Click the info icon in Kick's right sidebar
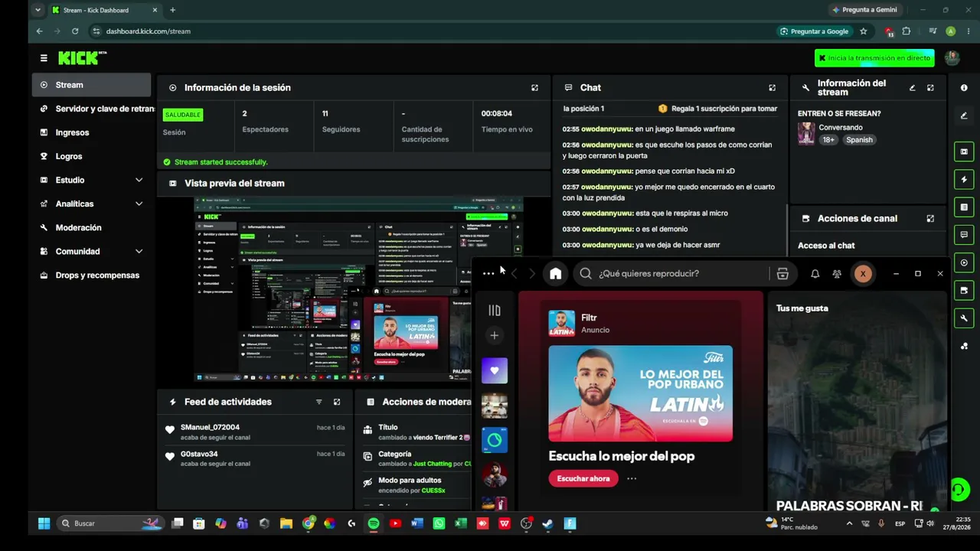The image size is (980, 551). click(x=964, y=88)
